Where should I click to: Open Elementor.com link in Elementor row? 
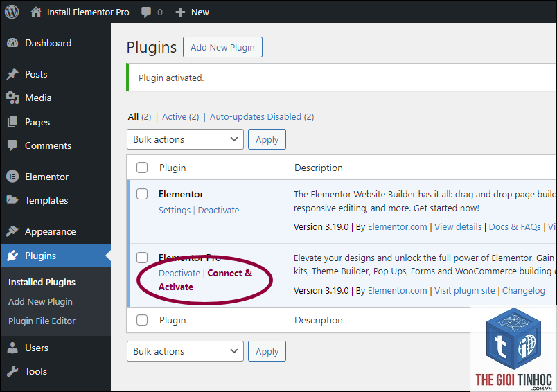[397, 227]
